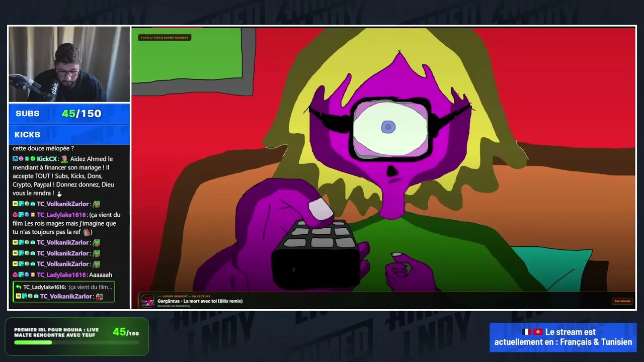Click the verified badge beside KickCX
This screenshot has width=644, height=362.
(x=33, y=159)
